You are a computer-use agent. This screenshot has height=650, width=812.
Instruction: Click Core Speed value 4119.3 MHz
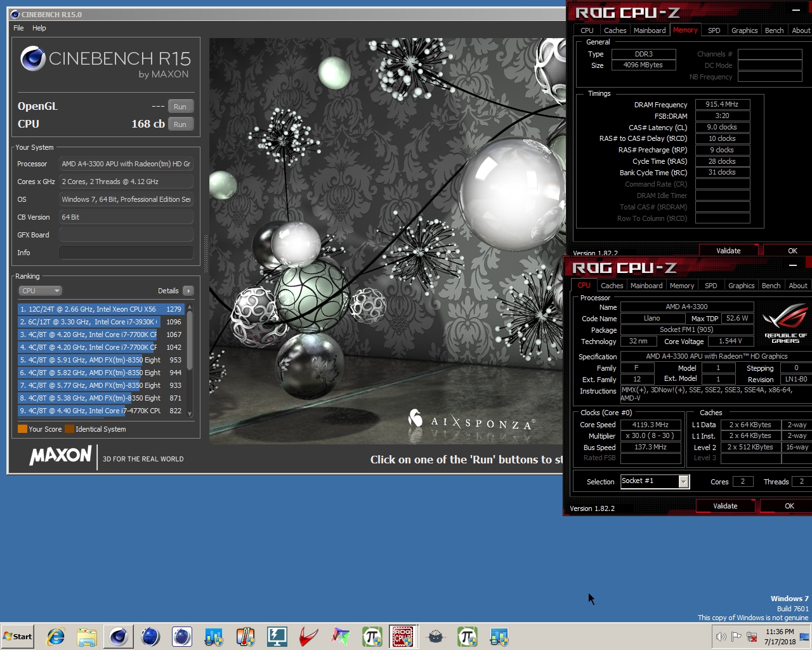point(650,425)
